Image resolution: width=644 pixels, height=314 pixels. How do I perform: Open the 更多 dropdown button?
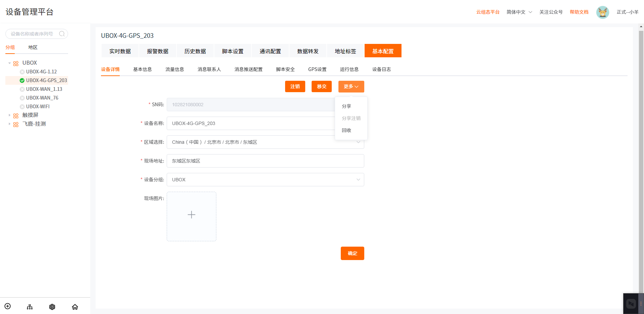point(351,86)
